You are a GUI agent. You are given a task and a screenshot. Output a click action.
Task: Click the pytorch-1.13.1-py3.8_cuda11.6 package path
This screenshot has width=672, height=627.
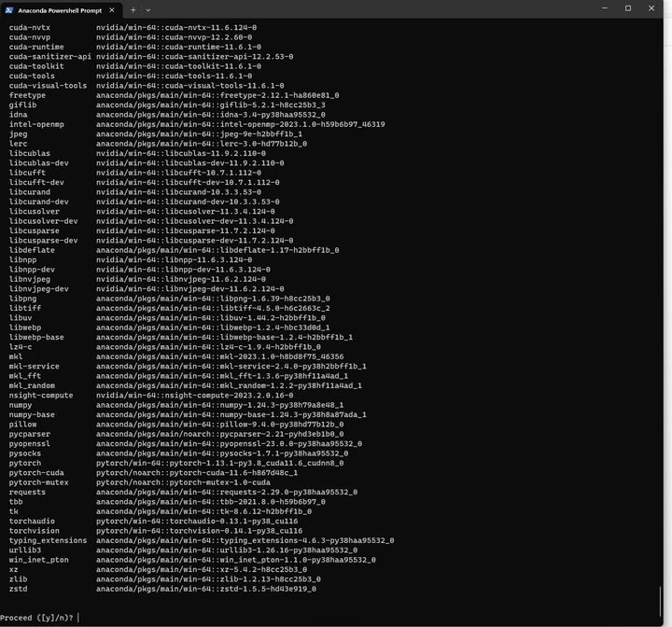pos(220,464)
